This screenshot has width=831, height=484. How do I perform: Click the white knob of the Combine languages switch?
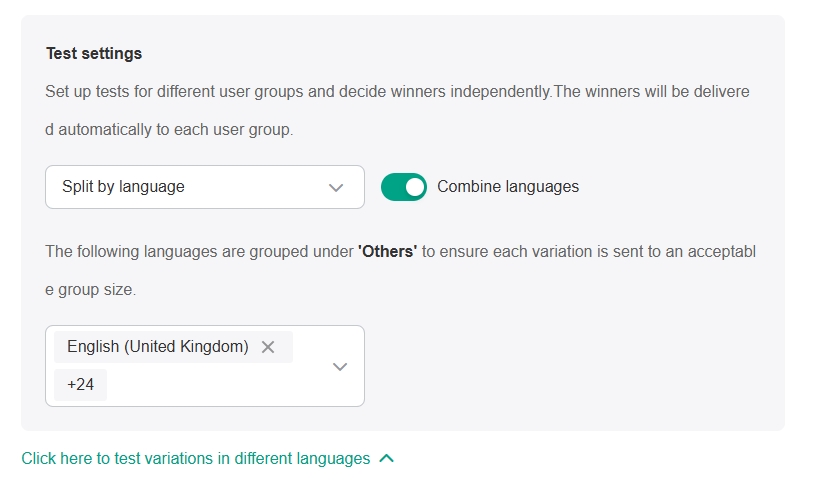click(x=414, y=187)
